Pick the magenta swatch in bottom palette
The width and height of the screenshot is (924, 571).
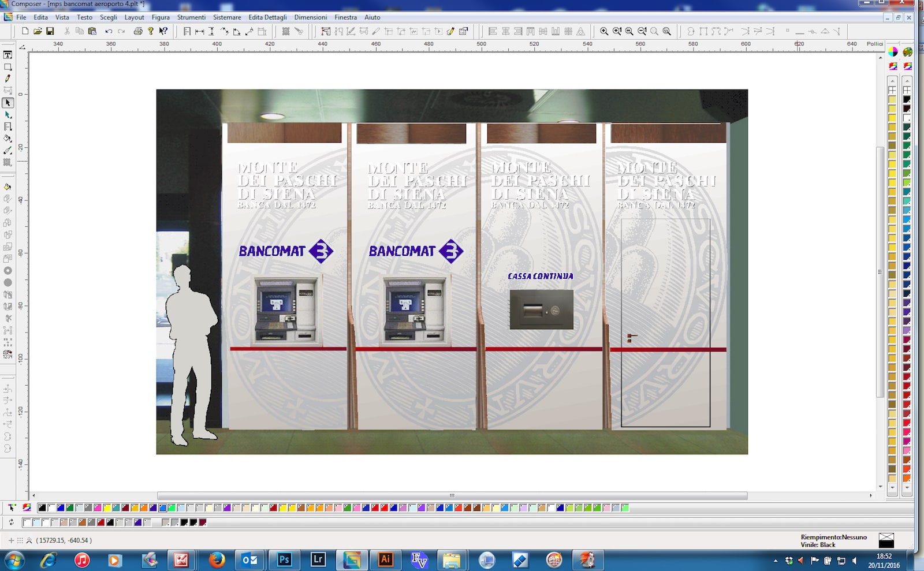coord(97,508)
